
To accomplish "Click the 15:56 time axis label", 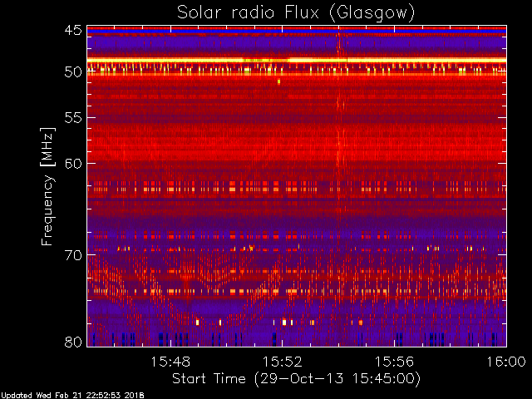I will coord(394,362).
